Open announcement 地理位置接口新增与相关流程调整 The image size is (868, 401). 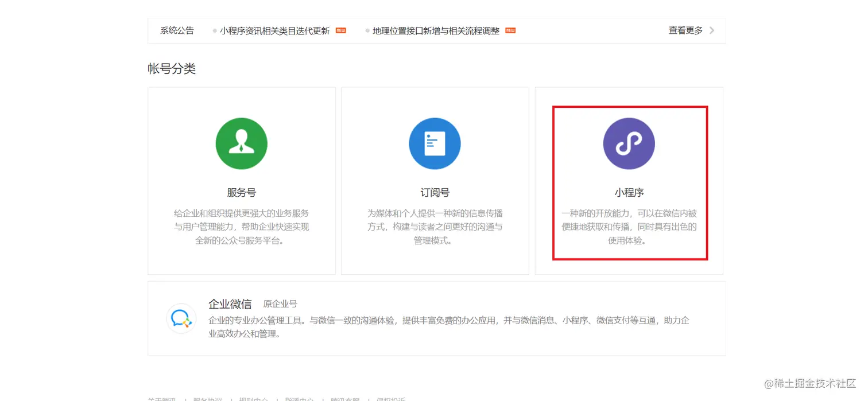click(436, 31)
